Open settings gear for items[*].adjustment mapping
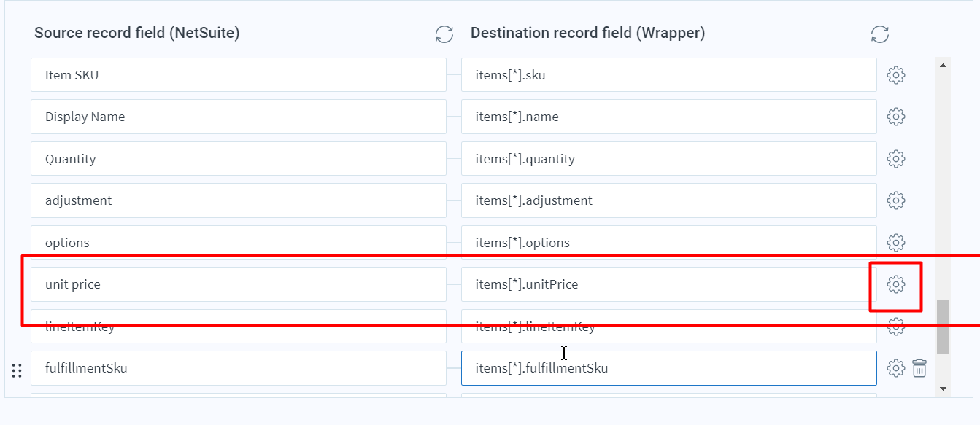 point(896,200)
